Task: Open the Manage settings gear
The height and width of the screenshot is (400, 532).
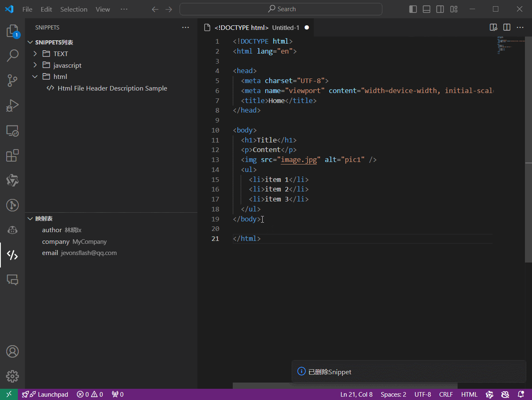Action: point(12,376)
